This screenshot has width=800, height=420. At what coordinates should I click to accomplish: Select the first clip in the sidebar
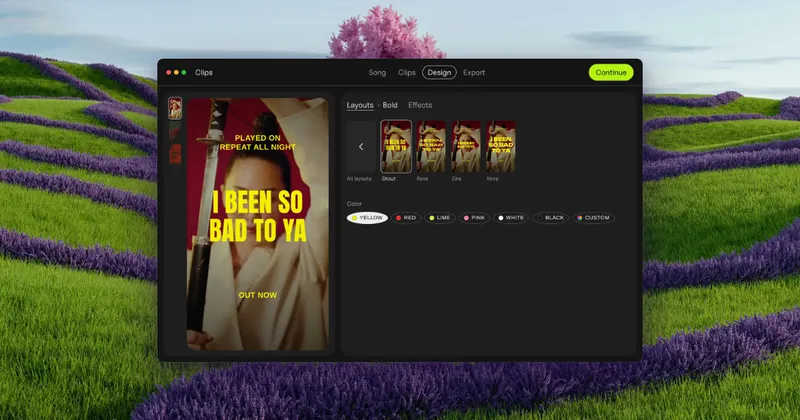coord(175,108)
